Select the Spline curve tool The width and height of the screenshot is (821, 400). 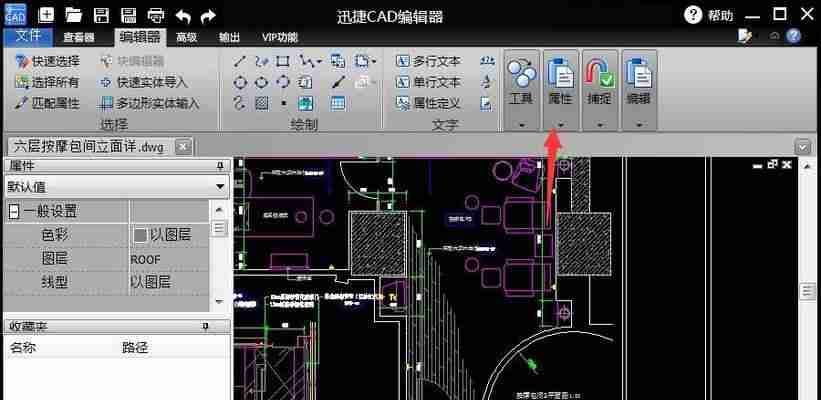(239, 103)
